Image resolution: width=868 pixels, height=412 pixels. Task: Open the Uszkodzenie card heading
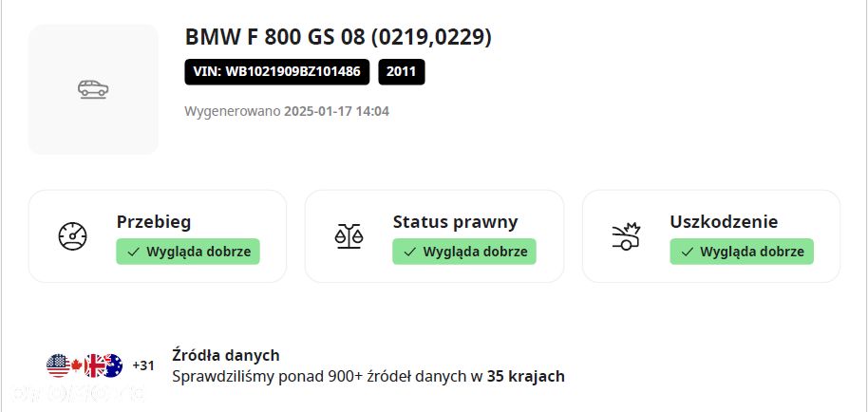click(724, 222)
